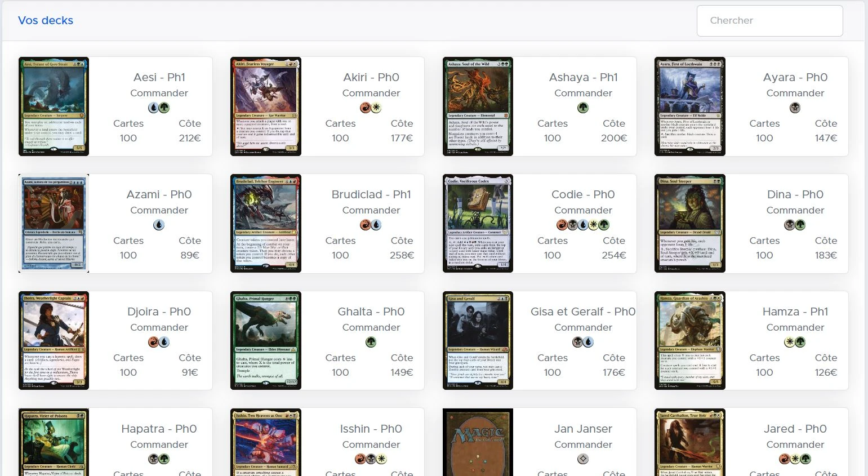Click the black mana icon on Ayara deck
This screenshot has height=476, width=868.
click(795, 108)
